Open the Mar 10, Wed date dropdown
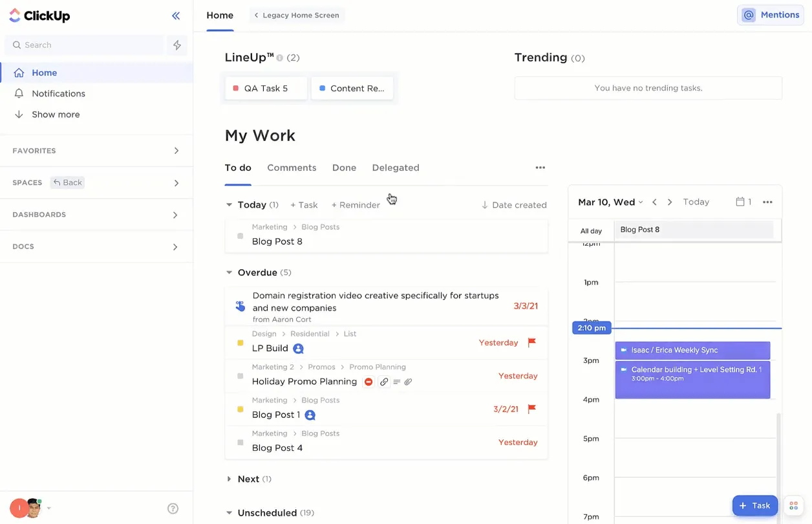 click(610, 202)
